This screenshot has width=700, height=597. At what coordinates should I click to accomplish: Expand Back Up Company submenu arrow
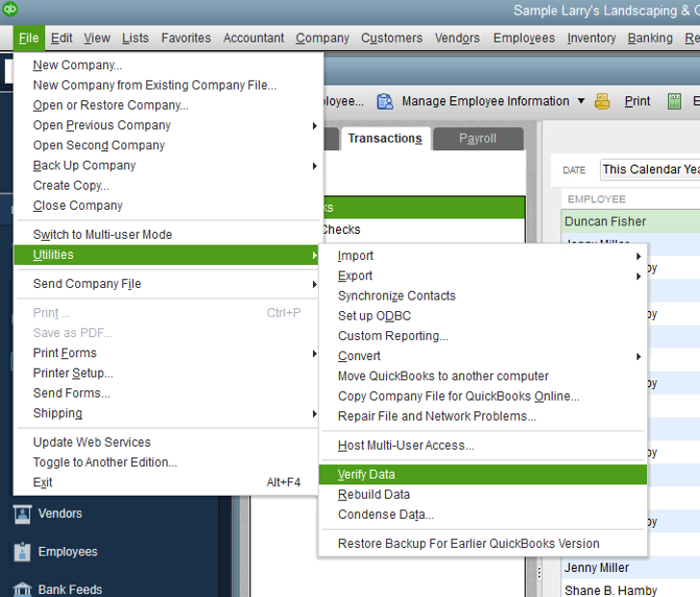point(314,167)
